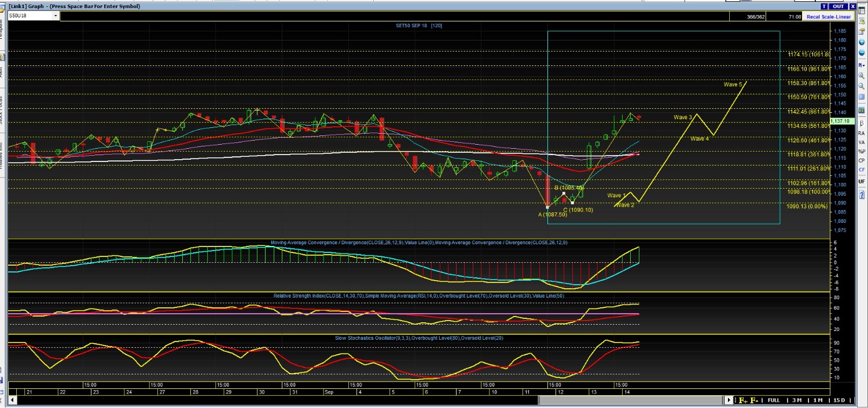This screenshot has width=868, height=408.
Task: Toggle the CF button on right toolbar
Action: [x=861, y=170]
